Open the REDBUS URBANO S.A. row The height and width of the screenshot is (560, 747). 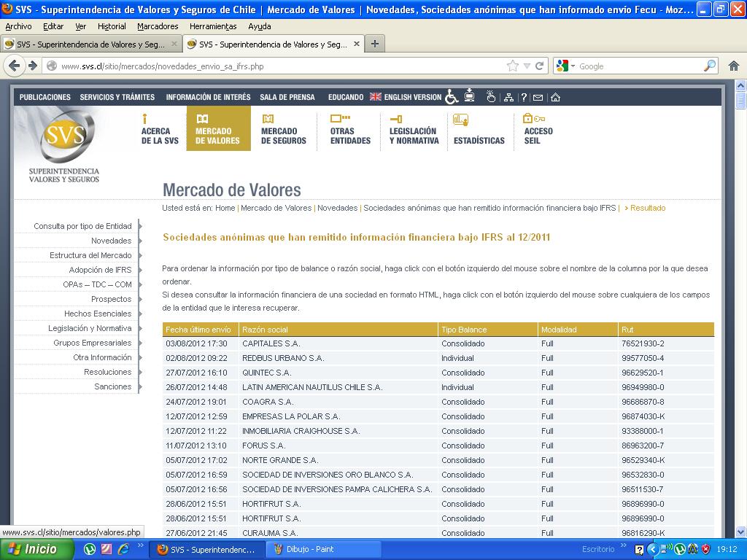point(438,358)
